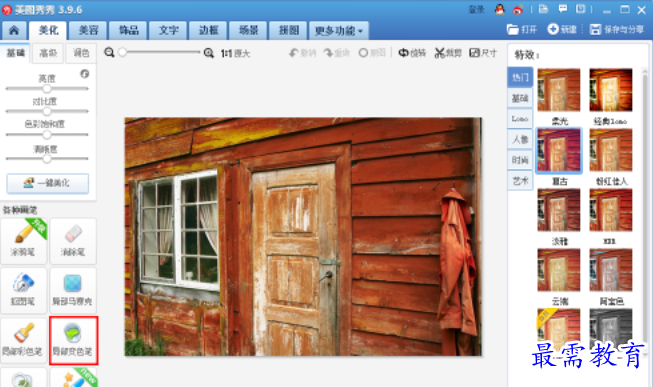Click the 1:1 原大 actual size button
Image resolution: width=653 pixels, height=387 pixels.
click(x=235, y=53)
